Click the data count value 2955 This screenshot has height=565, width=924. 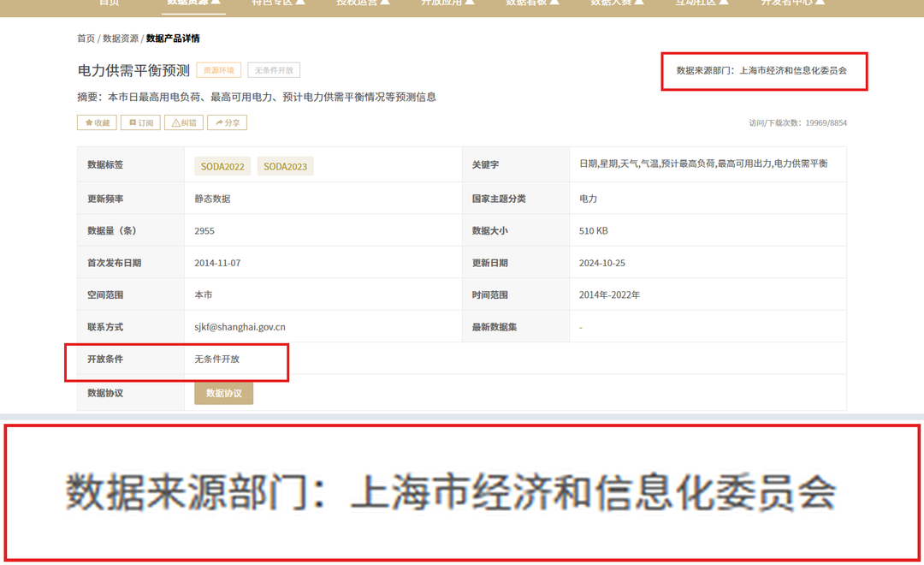[204, 231]
